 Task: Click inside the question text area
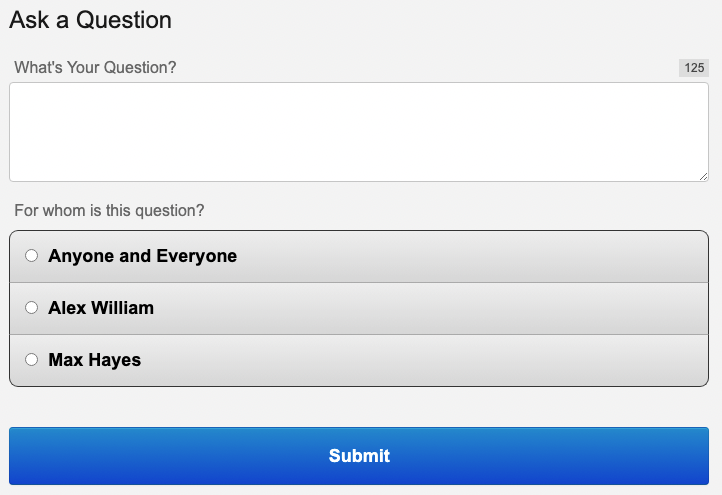pos(358,132)
